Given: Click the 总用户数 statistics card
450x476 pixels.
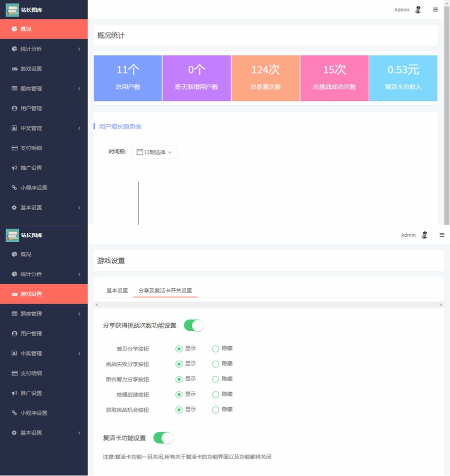Looking at the screenshot, I should (x=128, y=78).
